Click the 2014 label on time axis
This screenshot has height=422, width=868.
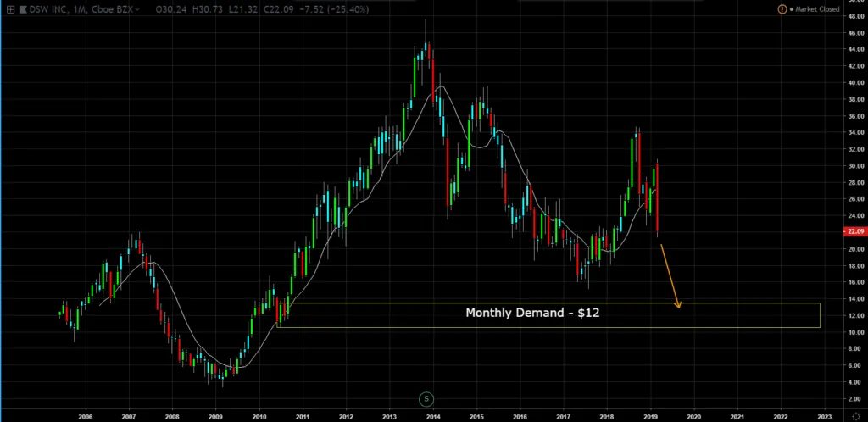click(433, 416)
